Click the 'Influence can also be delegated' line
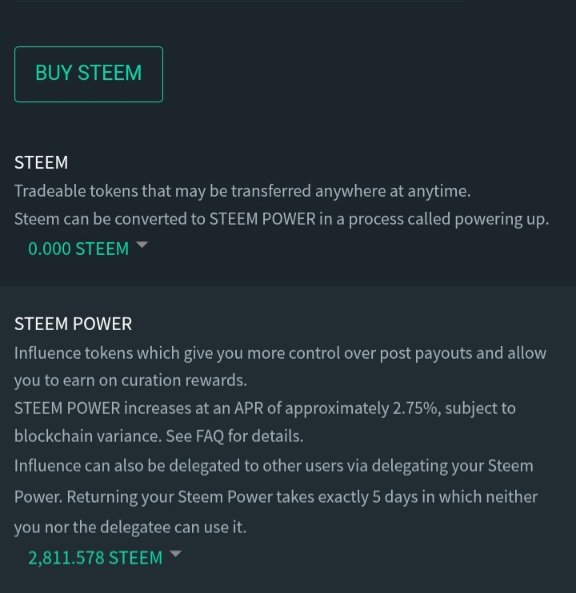 point(274,466)
